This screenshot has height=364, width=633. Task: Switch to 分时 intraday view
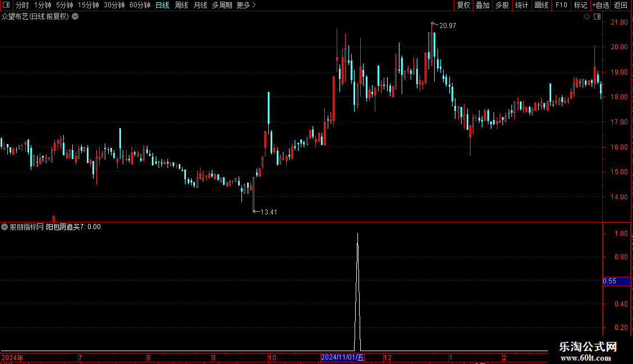22,5
